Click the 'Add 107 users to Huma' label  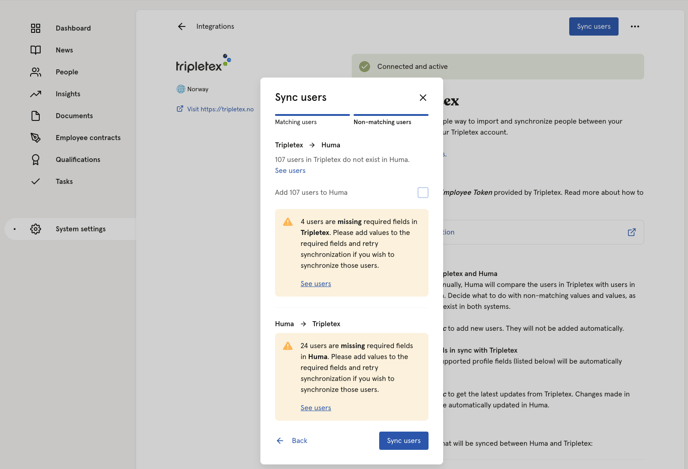[x=311, y=193]
